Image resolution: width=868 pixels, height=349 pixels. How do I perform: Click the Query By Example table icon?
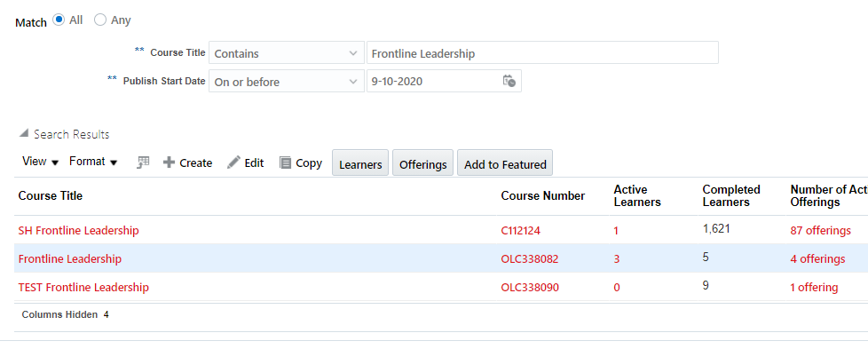pos(144,163)
